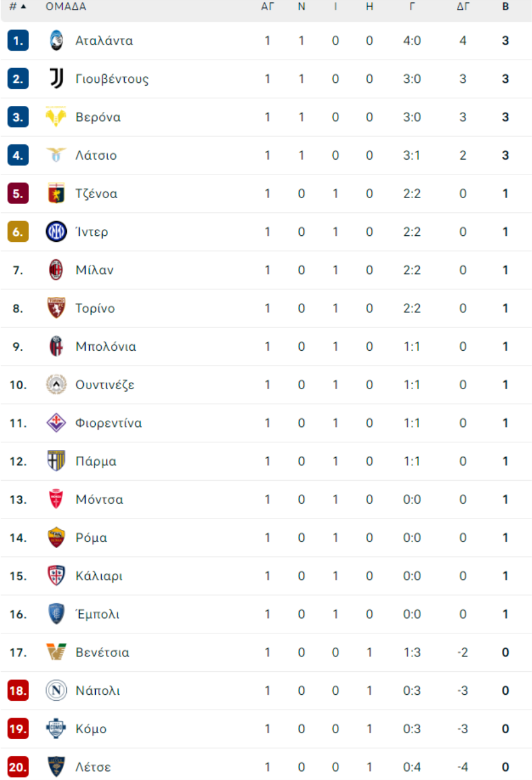Click the blue rank 1 badge
This screenshot has height=780, width=532.
point(18,41)
